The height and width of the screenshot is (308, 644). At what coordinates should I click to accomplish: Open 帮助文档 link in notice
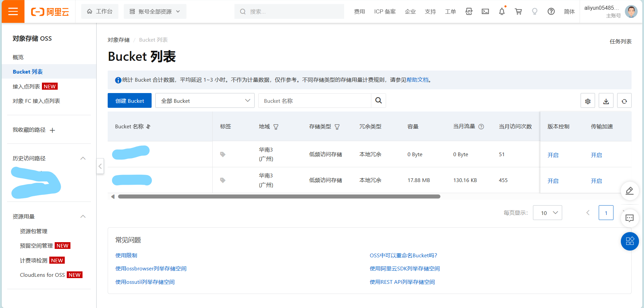pyautogui.click(x=417, y=80)
